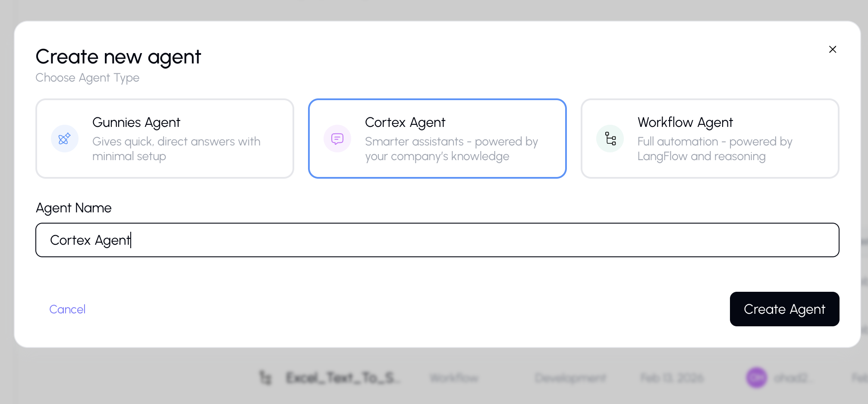Click the Choose Agent Type subtitle
Viewport: 868px width, 404px height.
pyautogui.click(x=87, y=78)
